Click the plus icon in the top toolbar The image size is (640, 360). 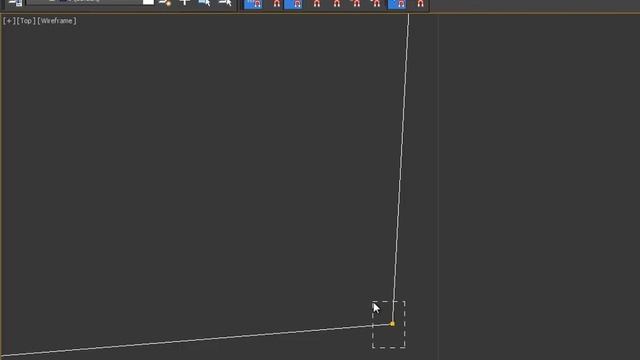pyautogui.click(x=184, y=3)
